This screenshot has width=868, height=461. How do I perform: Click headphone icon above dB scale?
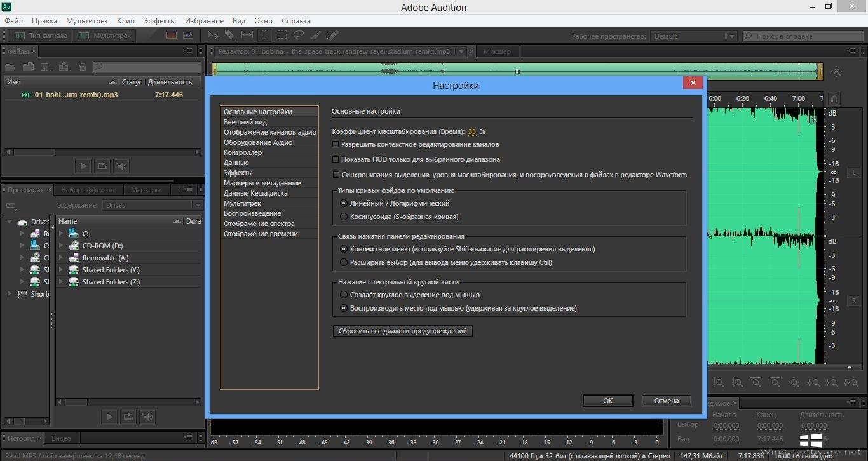(x=834, y=99)
